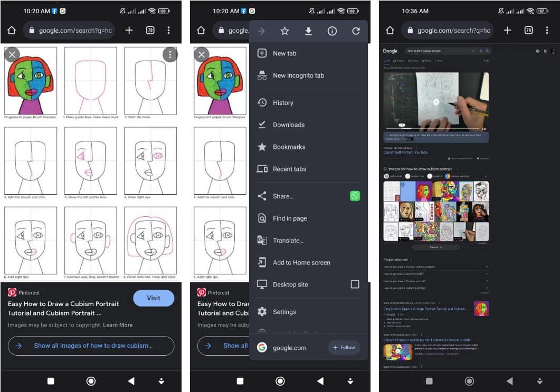
Task: Expand 'How do you draw a Picasso Cubism portrait?'
Action: pos(436,266)
